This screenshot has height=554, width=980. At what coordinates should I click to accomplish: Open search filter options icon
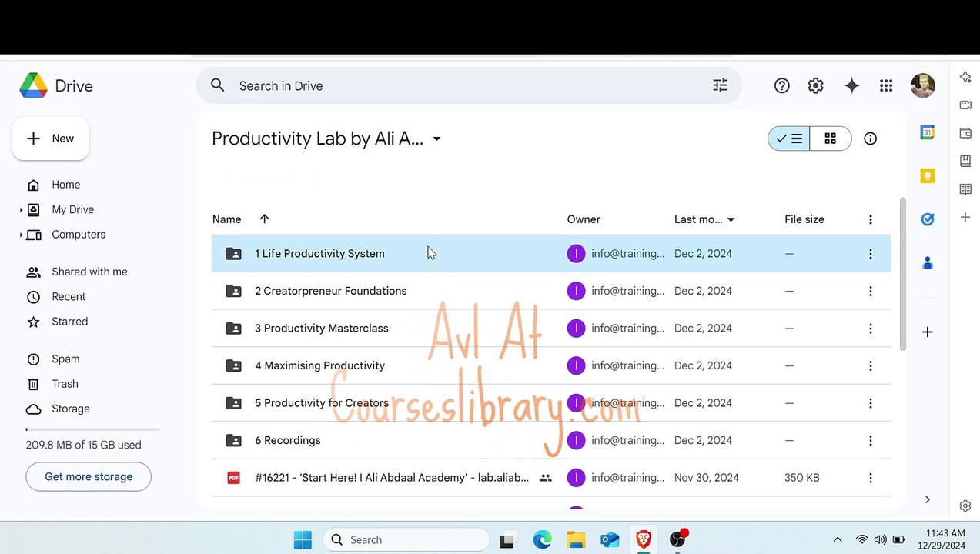click(720, 85)
